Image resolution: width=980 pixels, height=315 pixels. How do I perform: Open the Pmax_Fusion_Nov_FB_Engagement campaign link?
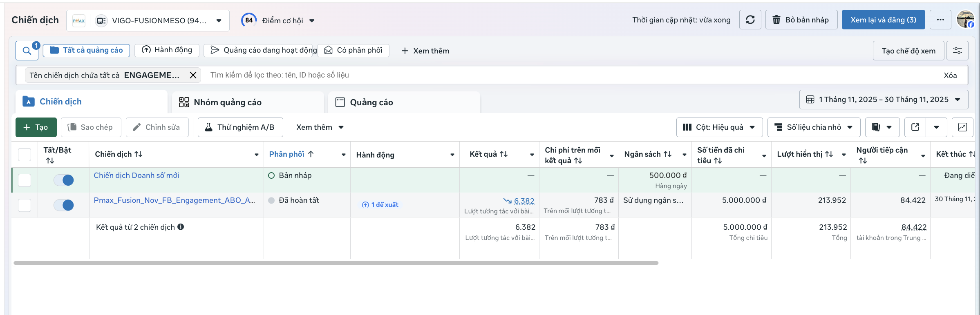174,200
